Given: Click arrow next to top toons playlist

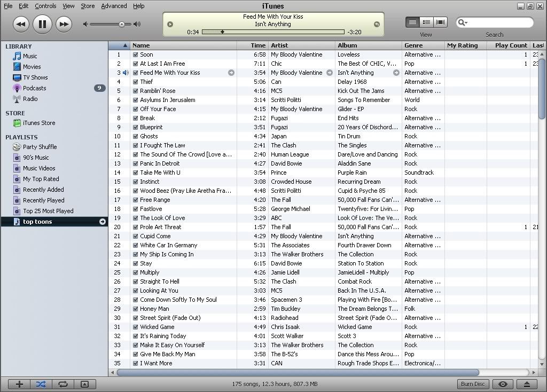Looking at the screenshot, I should 103,222.
